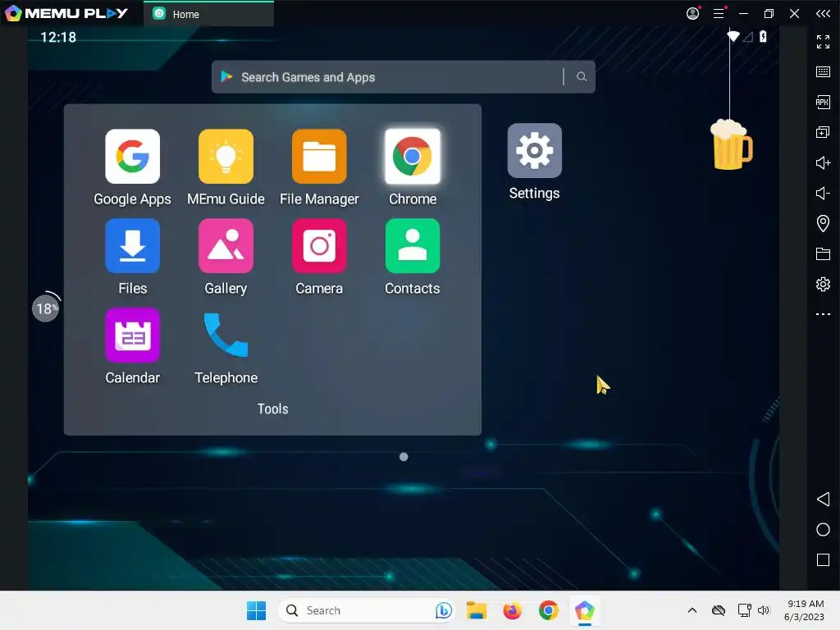Image resolution: width=840 pixels, height=630 pixels.
Task: Click the Search Games and Apps field
Action: 403,77
